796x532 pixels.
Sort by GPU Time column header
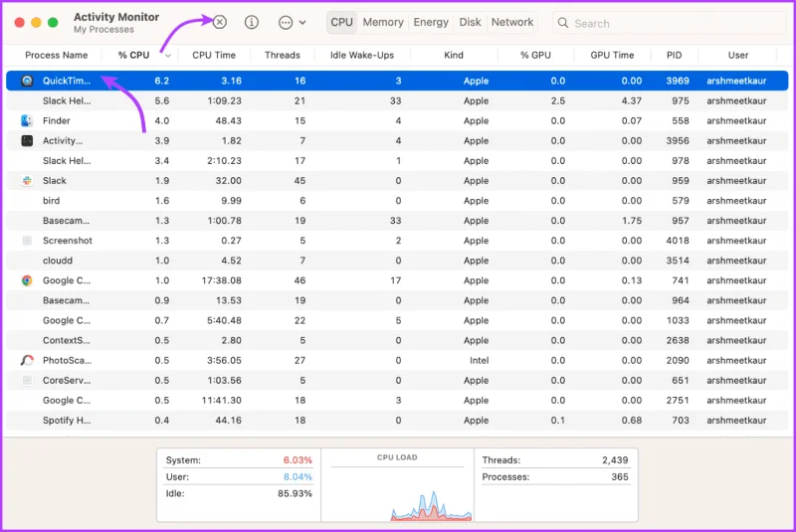[612, 56]
